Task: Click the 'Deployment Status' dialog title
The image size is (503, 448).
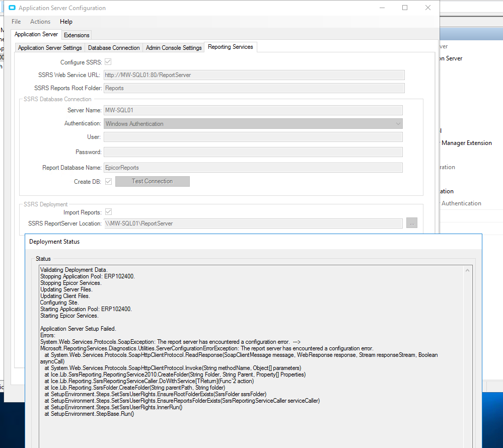Action: (54, 242)
